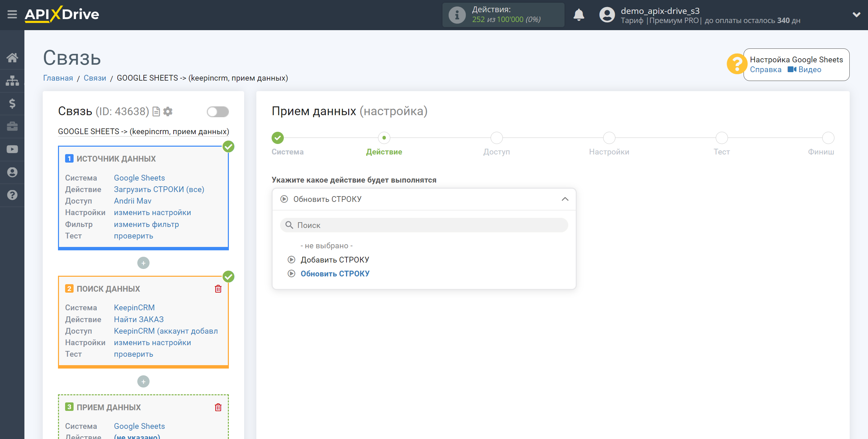
Task: Select Добавить СТРОКУ option
Action: [x=335, y=260]
